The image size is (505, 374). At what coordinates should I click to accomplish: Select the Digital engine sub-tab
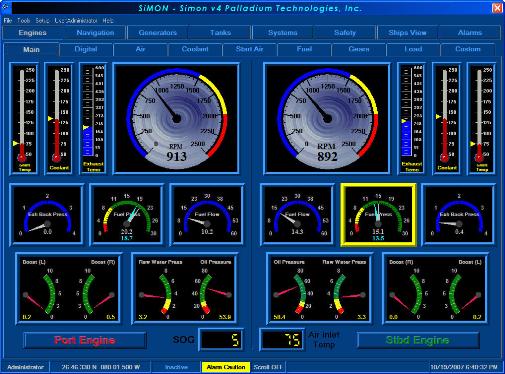[86, 49]
